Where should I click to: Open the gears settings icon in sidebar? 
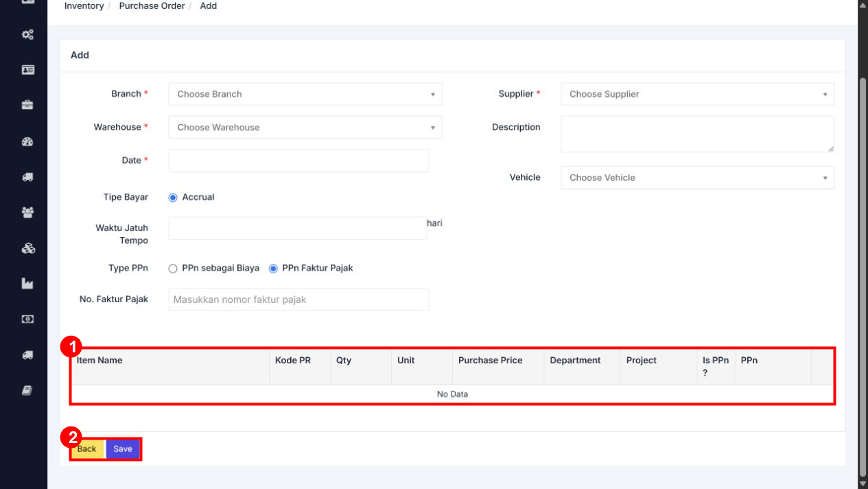[x=27, y=34]
